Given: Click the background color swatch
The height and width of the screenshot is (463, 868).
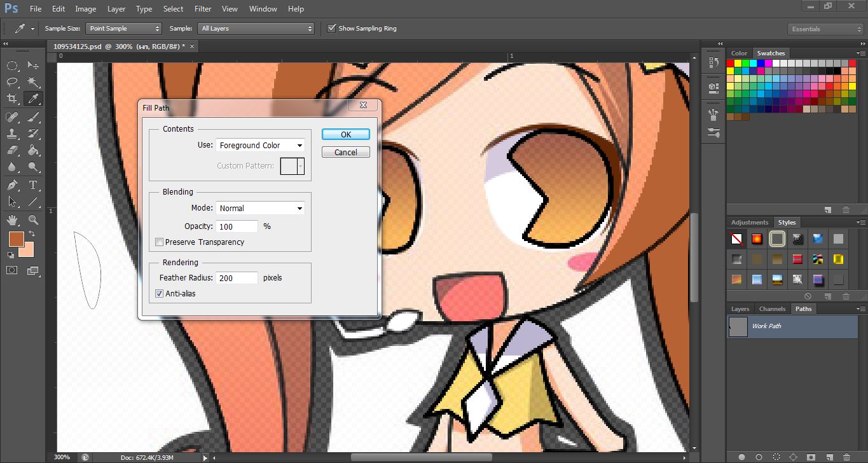Looking at the screenshot, I should tap(28, 252).
